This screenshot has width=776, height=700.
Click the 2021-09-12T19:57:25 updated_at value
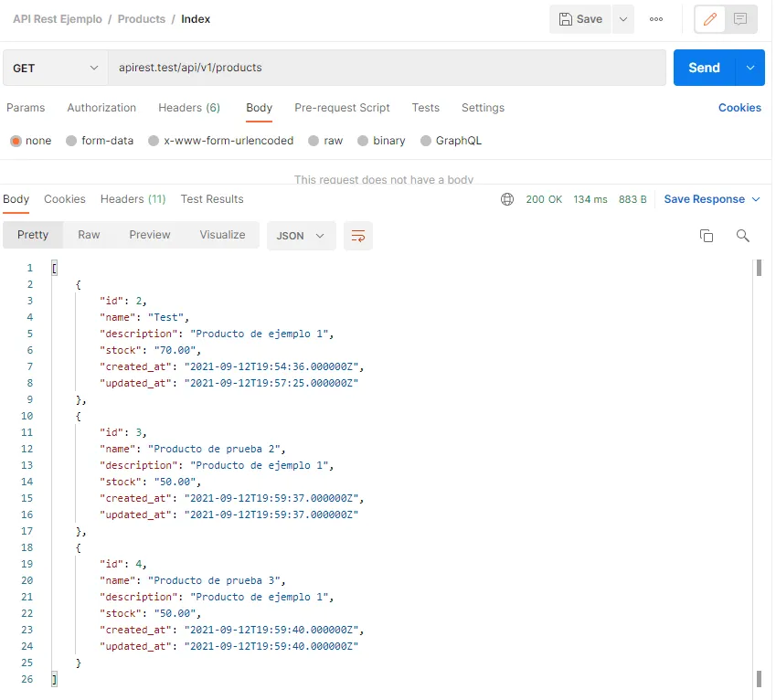tap(271, 383)
